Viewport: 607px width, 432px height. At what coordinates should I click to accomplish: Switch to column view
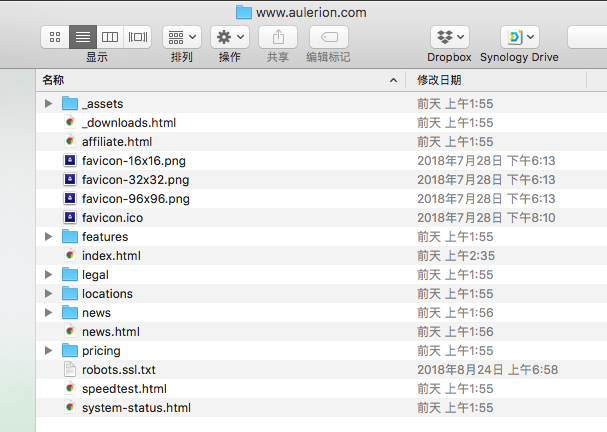point(110,37)
